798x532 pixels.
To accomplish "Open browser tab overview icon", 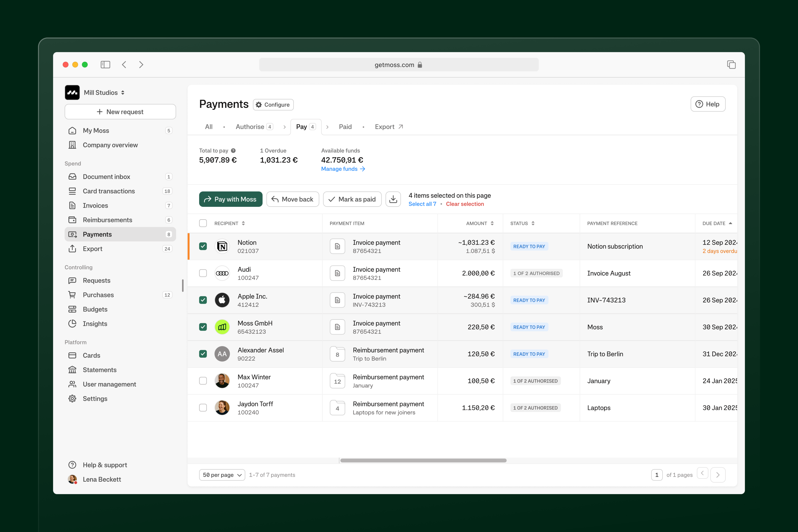I will point(731,64).
